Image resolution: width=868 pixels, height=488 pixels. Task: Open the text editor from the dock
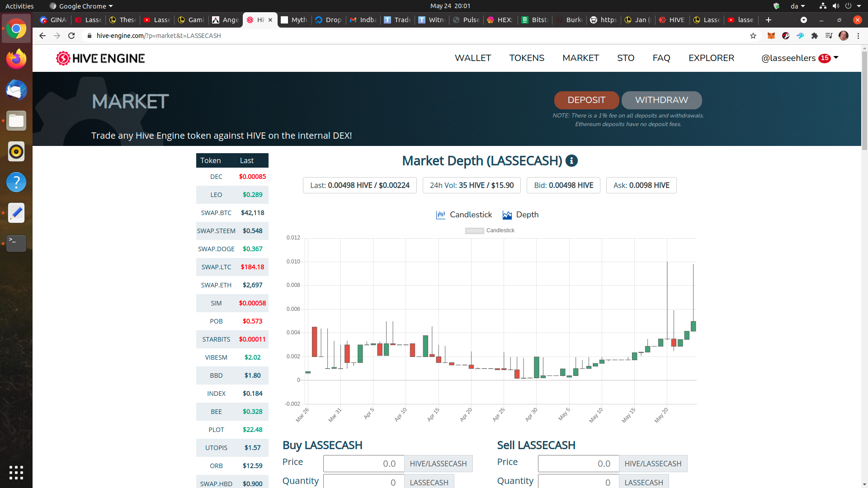[x=16, y=213]
